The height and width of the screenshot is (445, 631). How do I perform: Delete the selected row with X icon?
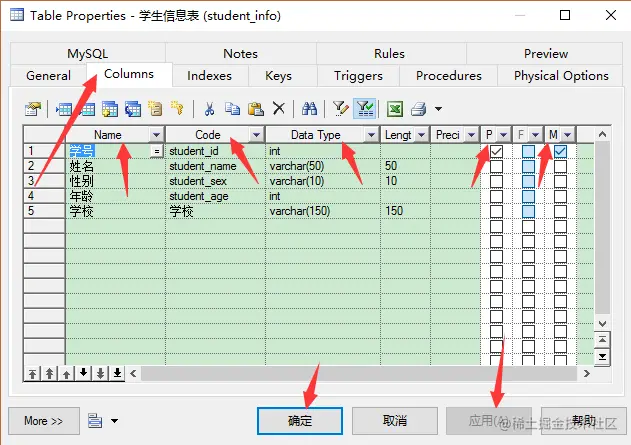point(278,109)
